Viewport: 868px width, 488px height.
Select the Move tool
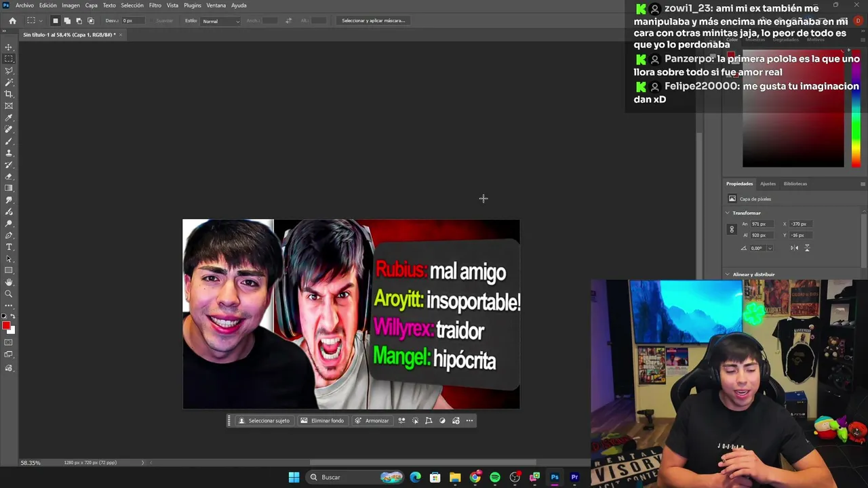[x=9, y=47]
